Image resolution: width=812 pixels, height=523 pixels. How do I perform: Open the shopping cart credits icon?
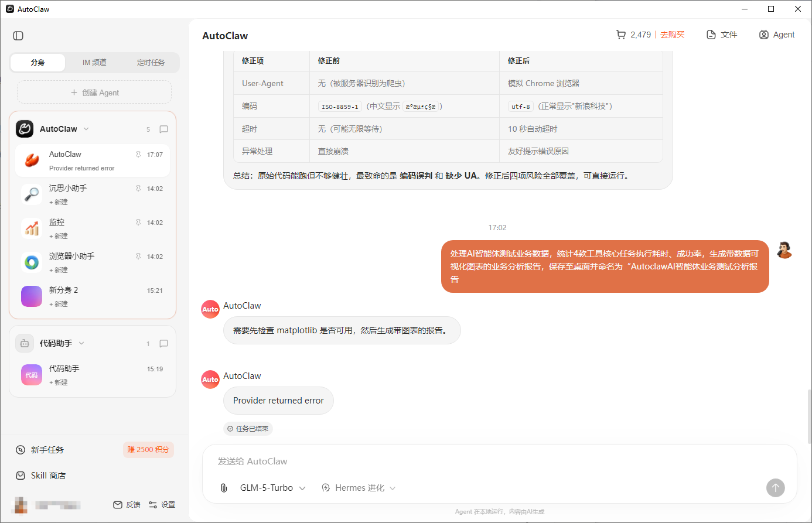click(x=621, y=35)
